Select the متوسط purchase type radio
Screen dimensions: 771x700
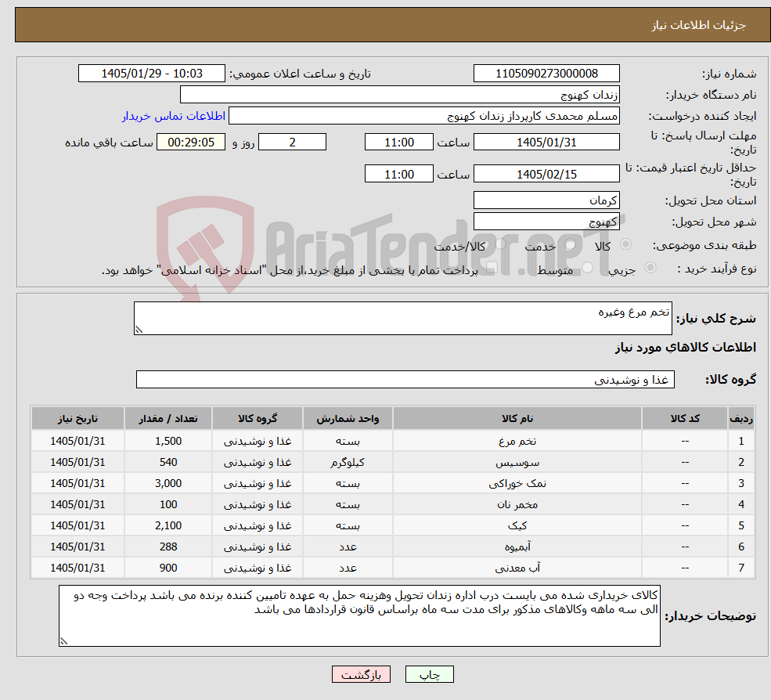(x=587, y=268)
